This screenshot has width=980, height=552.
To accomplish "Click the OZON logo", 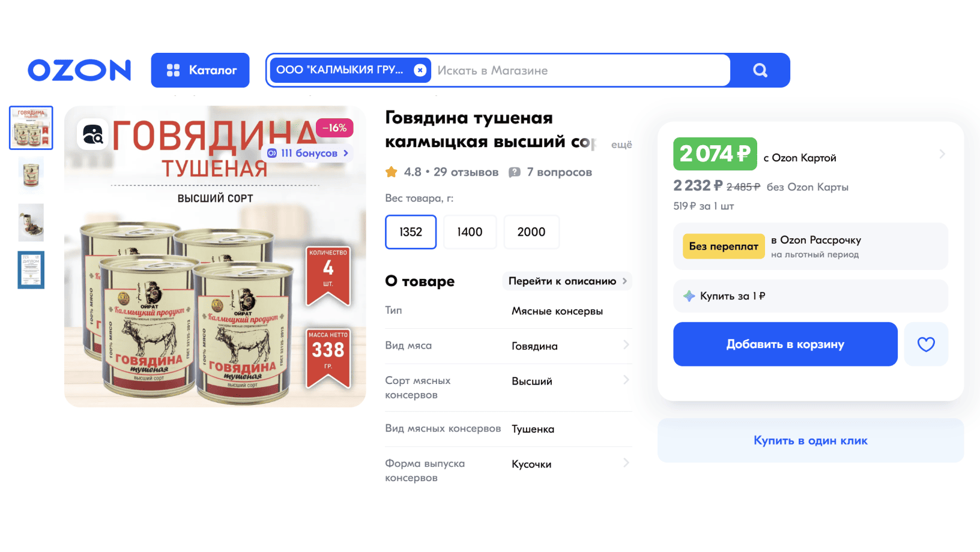I will pos(79,70).
